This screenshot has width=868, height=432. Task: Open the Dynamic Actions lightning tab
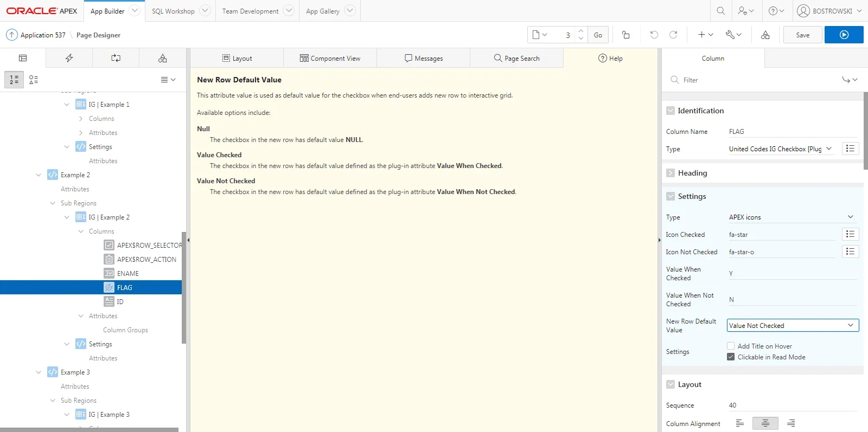click(x=69, y=58)
